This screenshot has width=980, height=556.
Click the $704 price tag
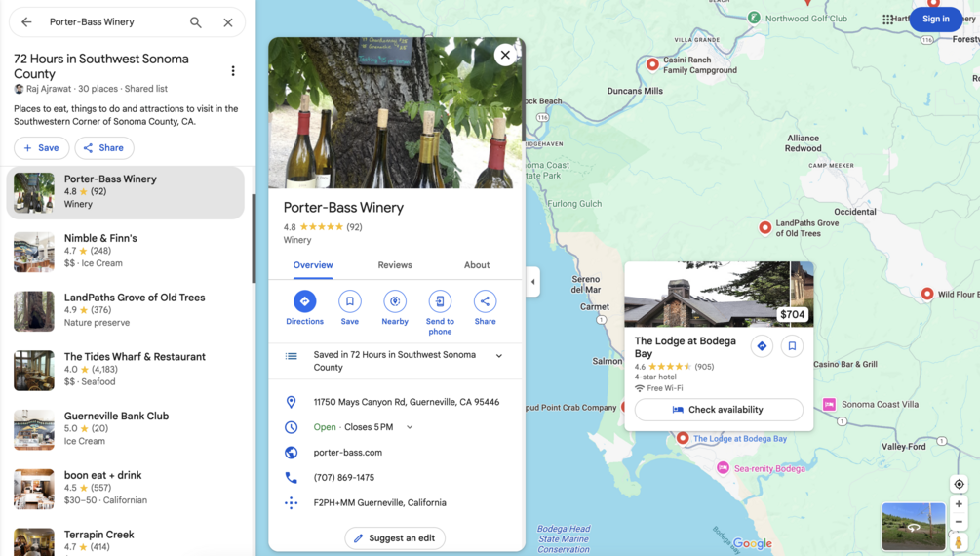(793, 315)
